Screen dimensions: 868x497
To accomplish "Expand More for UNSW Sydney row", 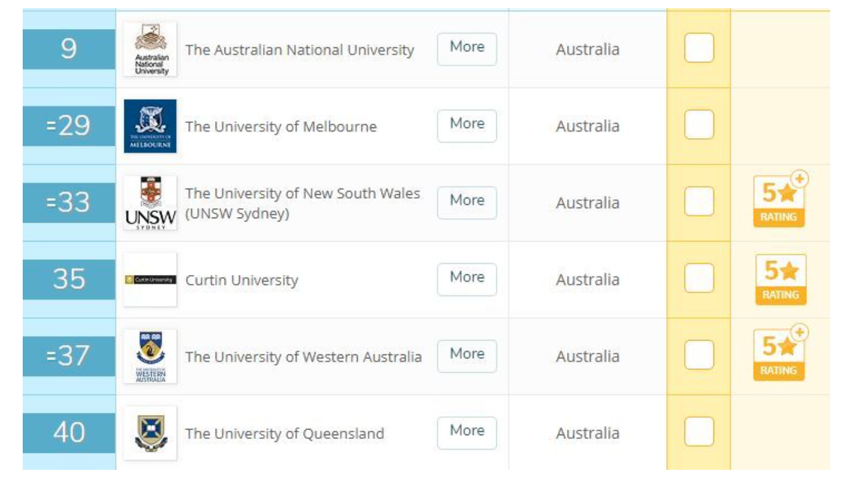I will click(x=467, y=203).
